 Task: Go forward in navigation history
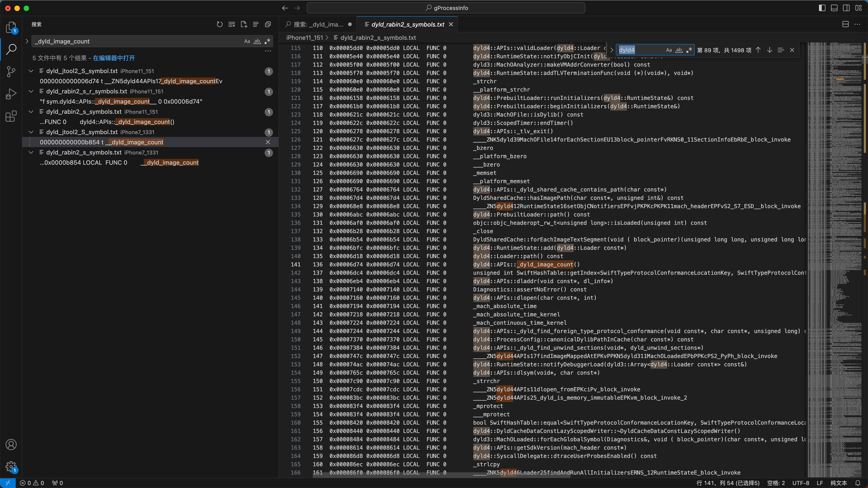[x=297, y=8]
